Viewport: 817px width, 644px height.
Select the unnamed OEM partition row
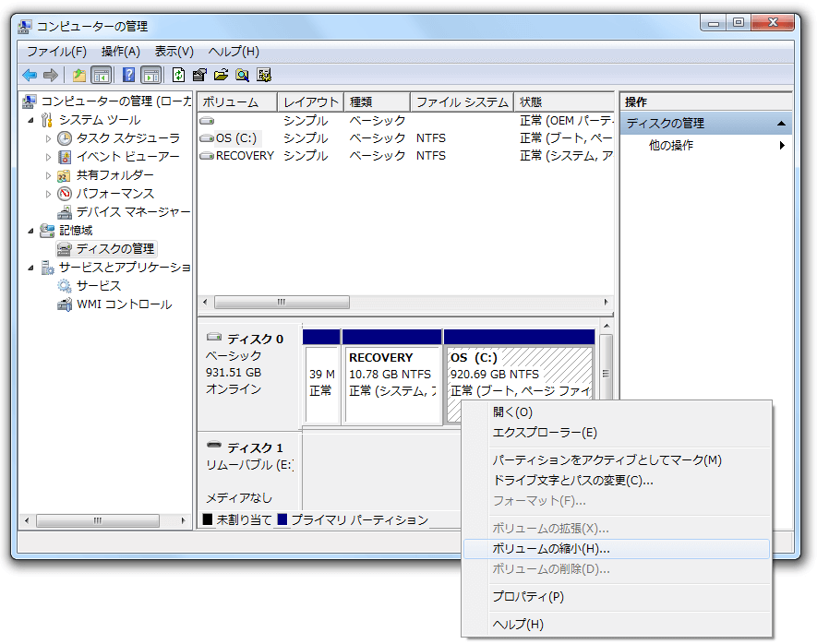(x=405, y=121)
